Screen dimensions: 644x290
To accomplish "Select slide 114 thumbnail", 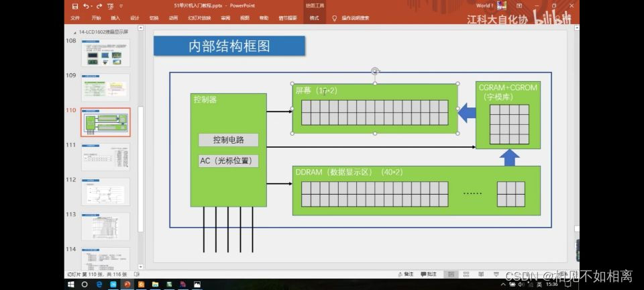I will click(105, 258).
